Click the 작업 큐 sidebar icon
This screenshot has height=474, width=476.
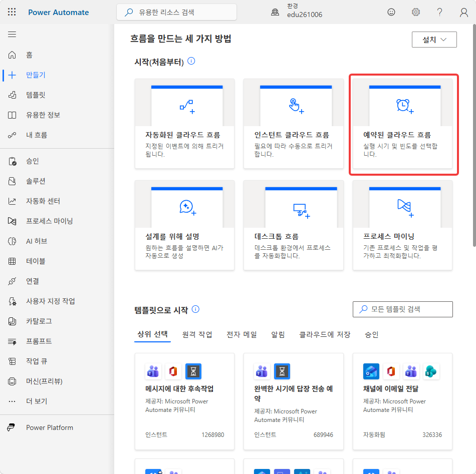(12, 361)
